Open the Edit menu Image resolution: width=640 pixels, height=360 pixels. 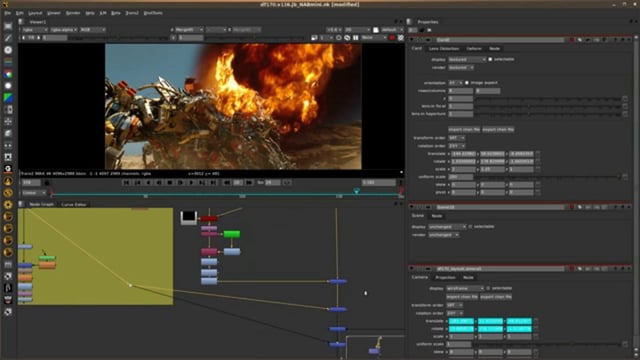coord(20,13)
